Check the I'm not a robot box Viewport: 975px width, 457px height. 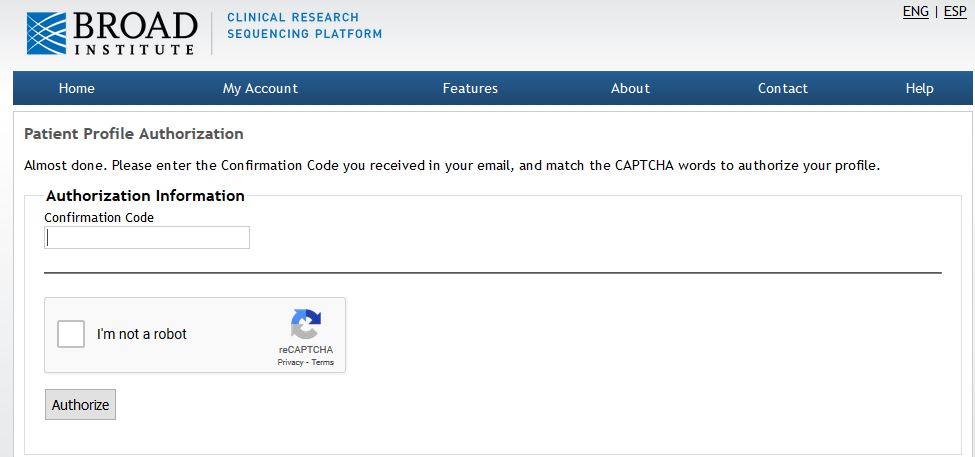point(71,334)
